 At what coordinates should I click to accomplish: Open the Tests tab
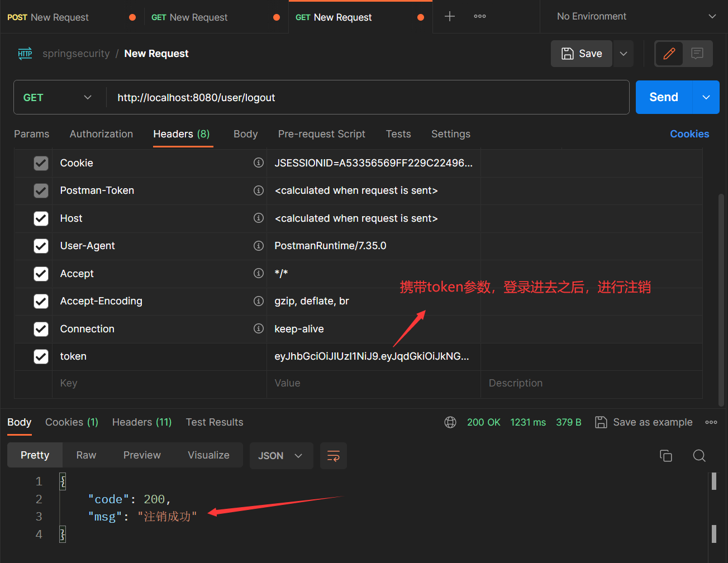click(398, 134)
